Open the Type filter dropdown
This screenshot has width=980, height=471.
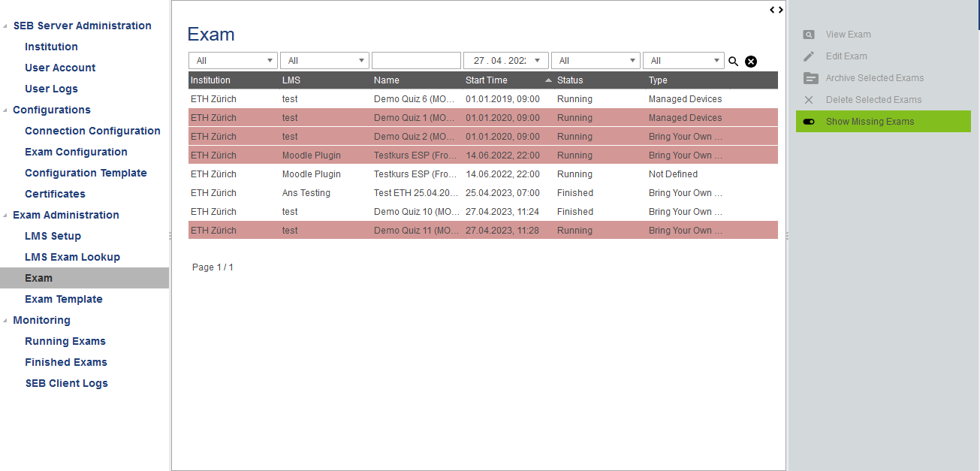[683, 61]
